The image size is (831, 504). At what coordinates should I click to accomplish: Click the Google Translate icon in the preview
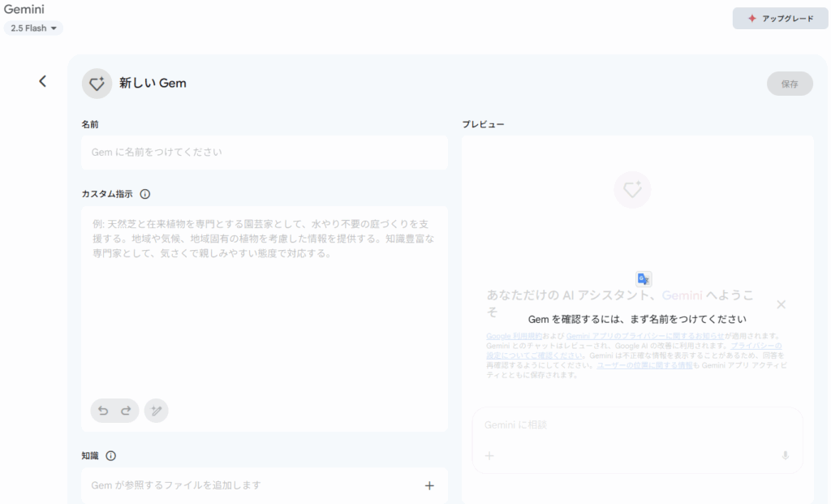[x=644, y=278]
